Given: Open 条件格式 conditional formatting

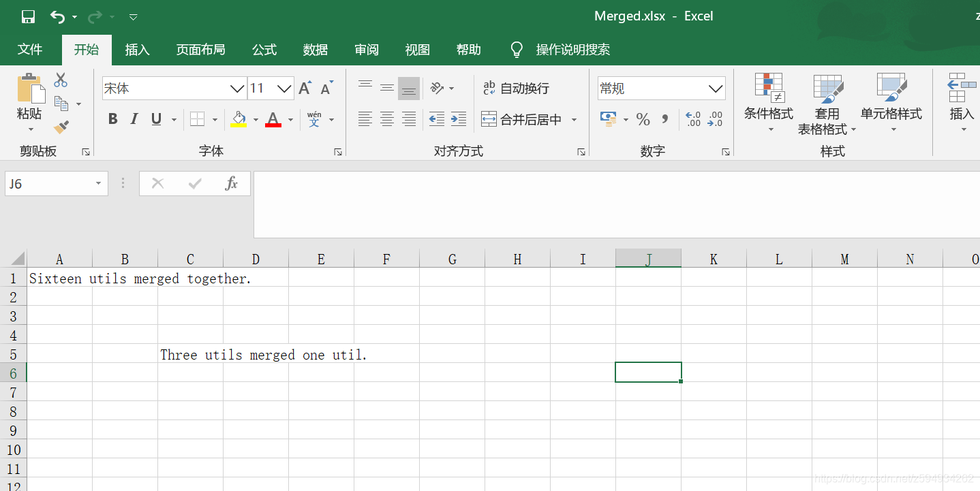Looking at the screenshot, I should click(x=769, y=103).
